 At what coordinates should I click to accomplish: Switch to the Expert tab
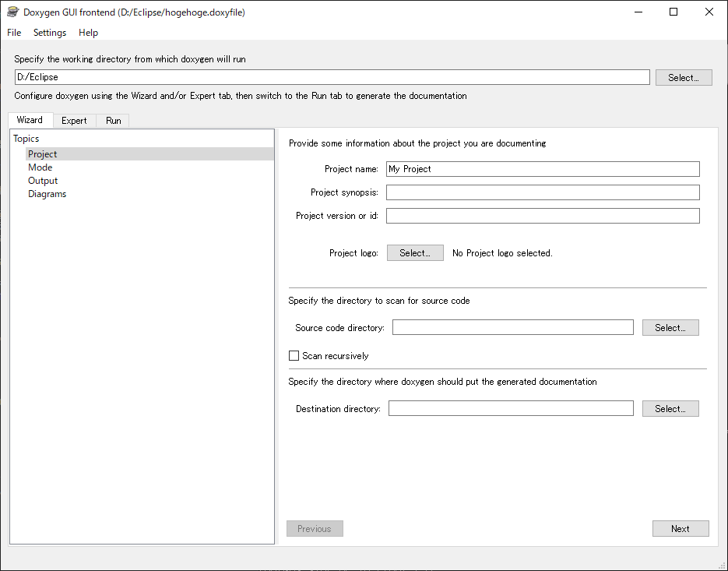point(74,121)
